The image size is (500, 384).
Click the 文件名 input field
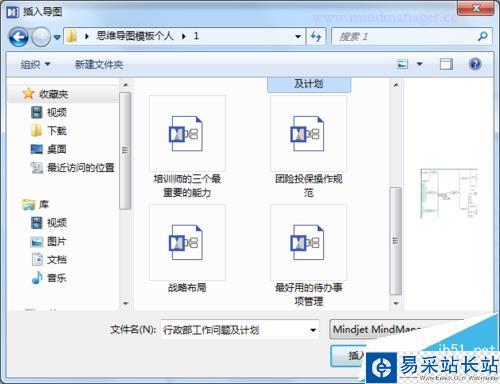click(x=240, y=330)
